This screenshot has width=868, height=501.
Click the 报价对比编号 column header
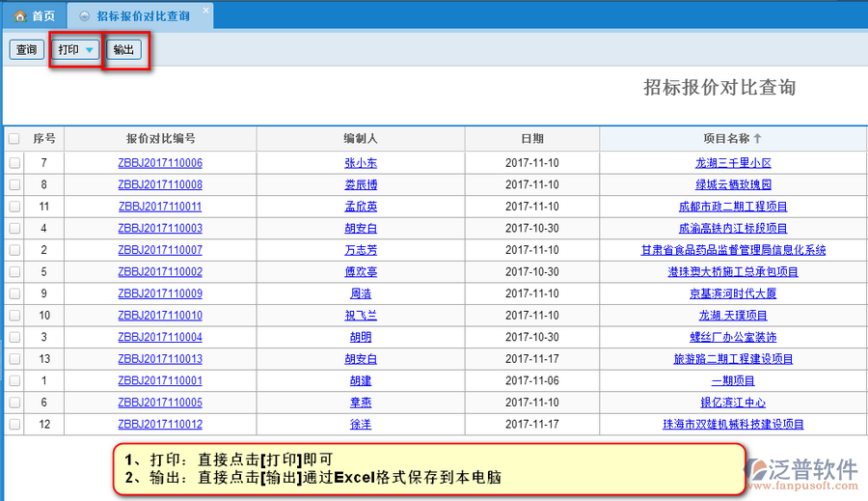(160, 139)
